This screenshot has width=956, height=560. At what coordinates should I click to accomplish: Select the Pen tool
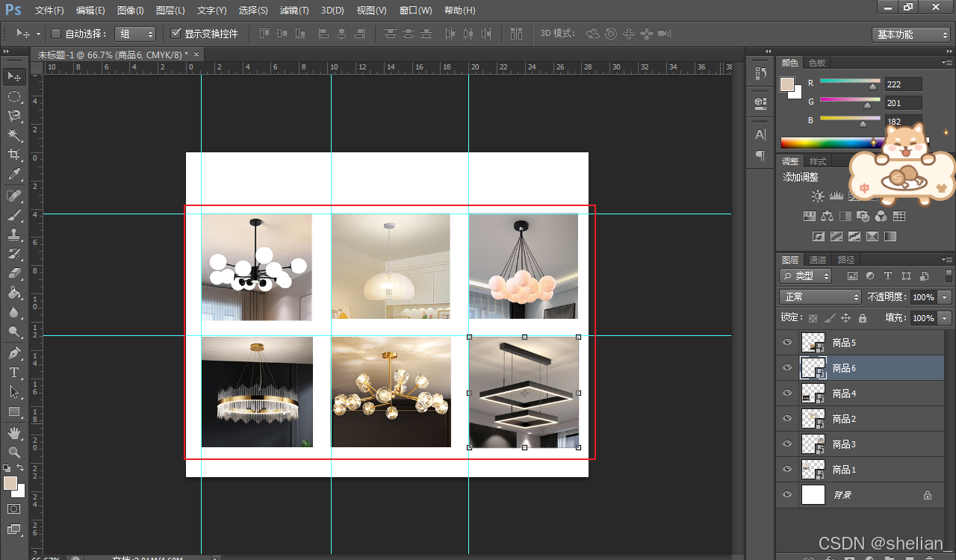[14, 352]
